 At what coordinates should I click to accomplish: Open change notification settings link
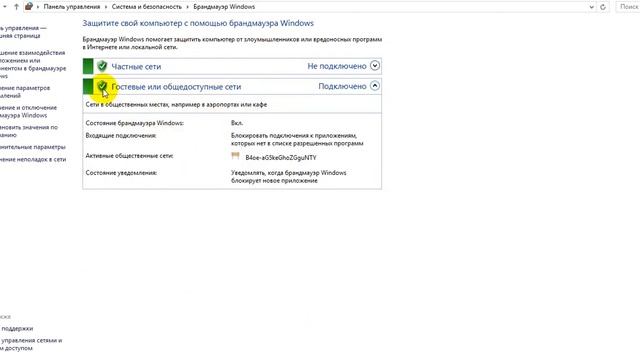pos(25,92)
